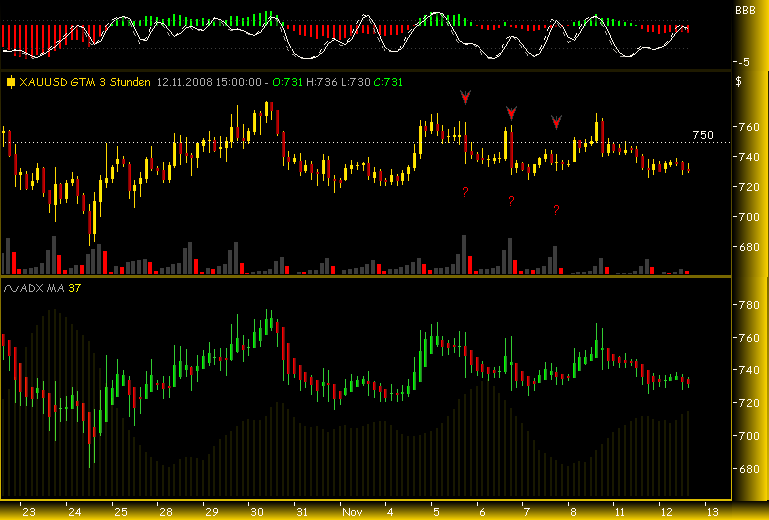This screenshot has width=769, height=520.
Task: Select date 11 on the time axis
Action: [620, 512]
